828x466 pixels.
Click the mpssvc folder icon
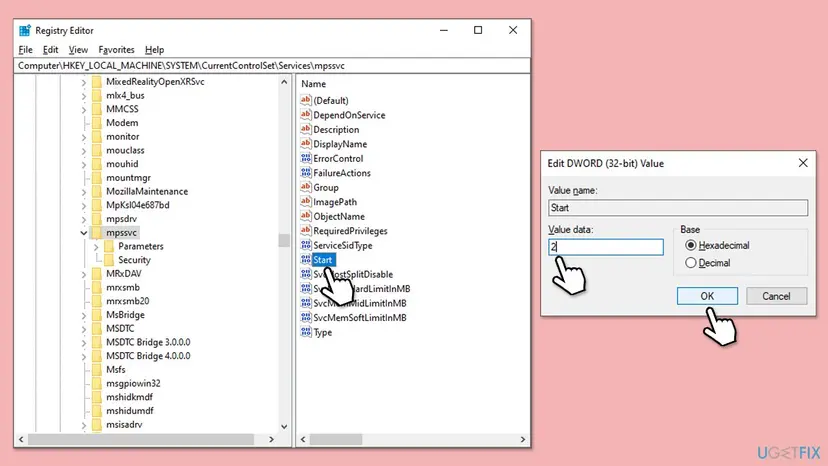(x=97, y=232)
